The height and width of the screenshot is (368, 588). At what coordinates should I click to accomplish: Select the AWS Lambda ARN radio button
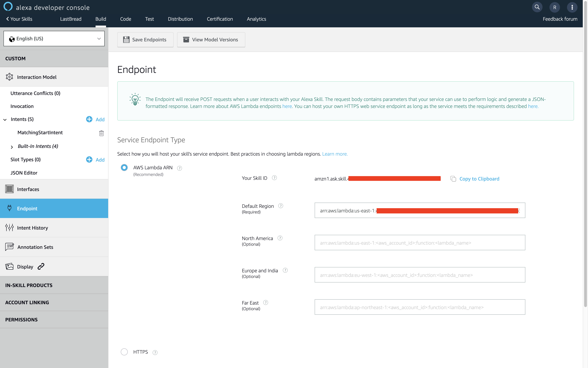click(x=124, y=168)
